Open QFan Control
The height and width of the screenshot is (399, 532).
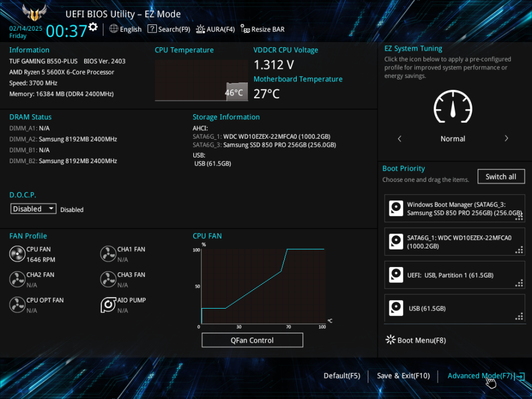tap(252, 340)
